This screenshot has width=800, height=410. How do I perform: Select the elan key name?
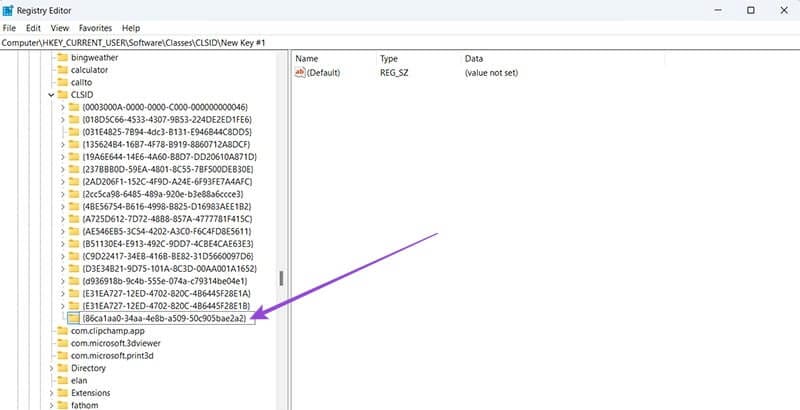tap(79, 380)
